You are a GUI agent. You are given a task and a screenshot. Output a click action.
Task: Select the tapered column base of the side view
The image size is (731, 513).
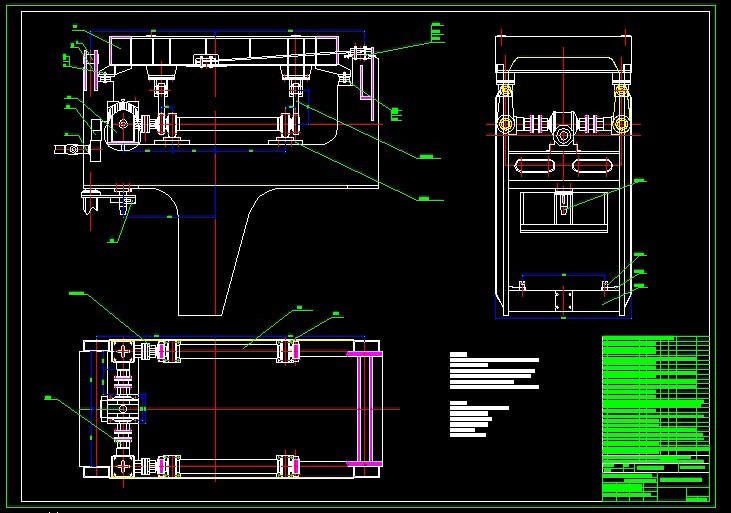(x=214, y=252)
